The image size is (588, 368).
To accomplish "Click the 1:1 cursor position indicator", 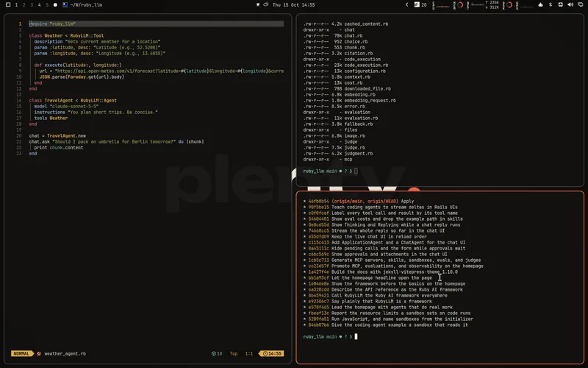I will (x=249, y=353).
